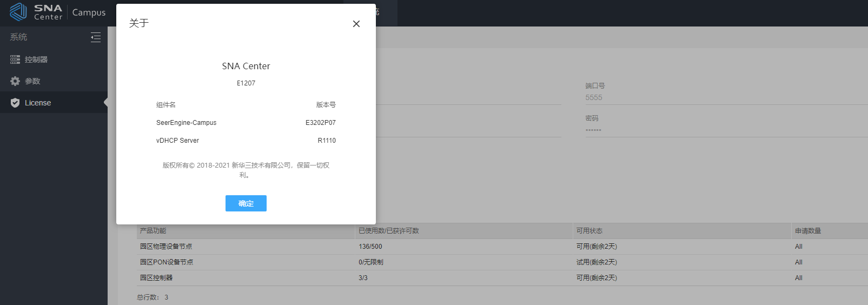Click the 版本号 column header in dialog
Screen dimensions: 868x305
(x=326, y=105)
